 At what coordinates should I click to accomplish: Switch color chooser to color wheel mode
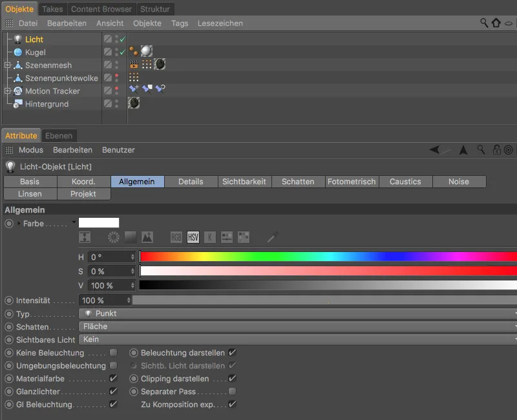(x=114, y=237)
